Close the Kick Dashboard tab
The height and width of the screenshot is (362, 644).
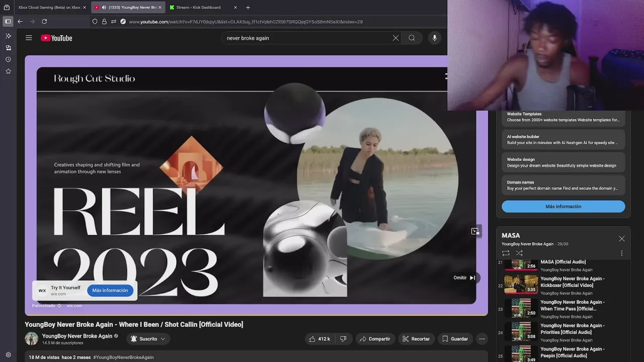235,8
